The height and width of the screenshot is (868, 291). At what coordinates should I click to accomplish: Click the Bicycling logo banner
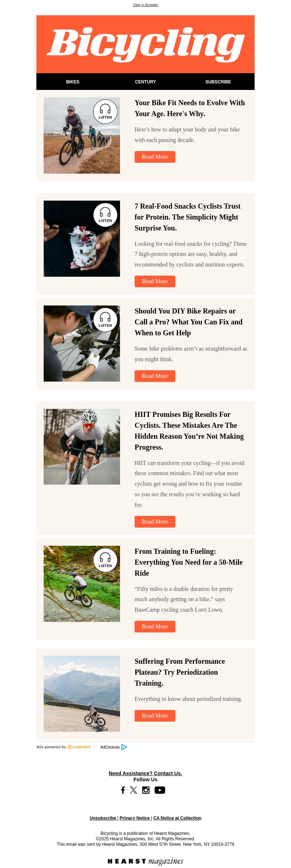[145, 44]
